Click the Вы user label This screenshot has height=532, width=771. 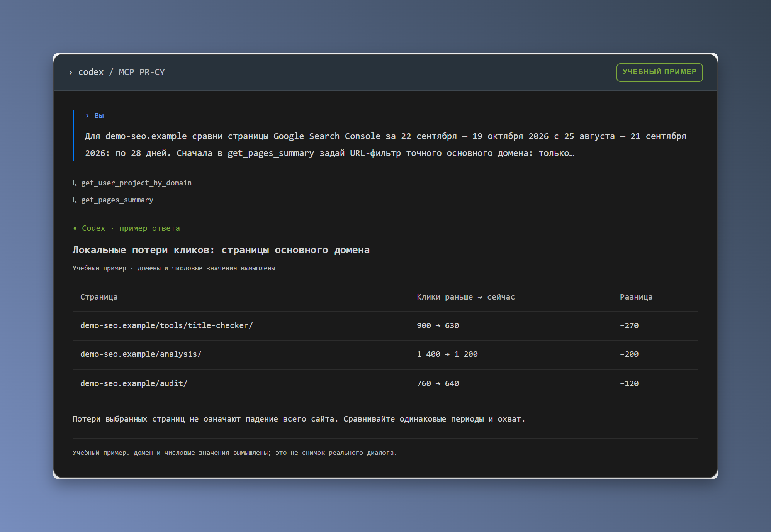[x=99, y=116]
